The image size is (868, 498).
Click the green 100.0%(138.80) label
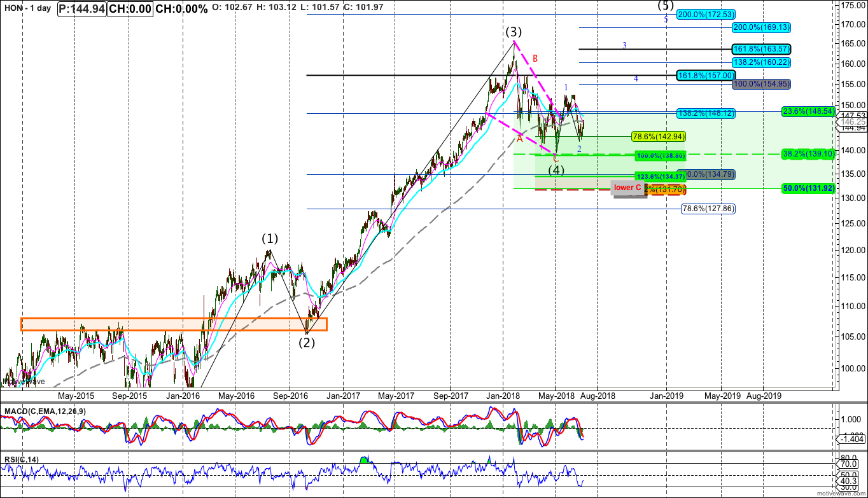coord(660,155)
